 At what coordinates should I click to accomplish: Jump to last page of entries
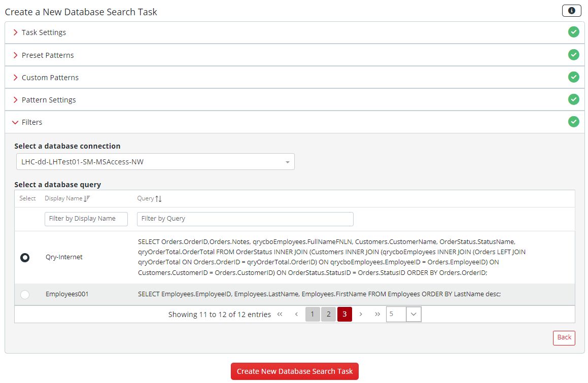(x=377, y=315)
